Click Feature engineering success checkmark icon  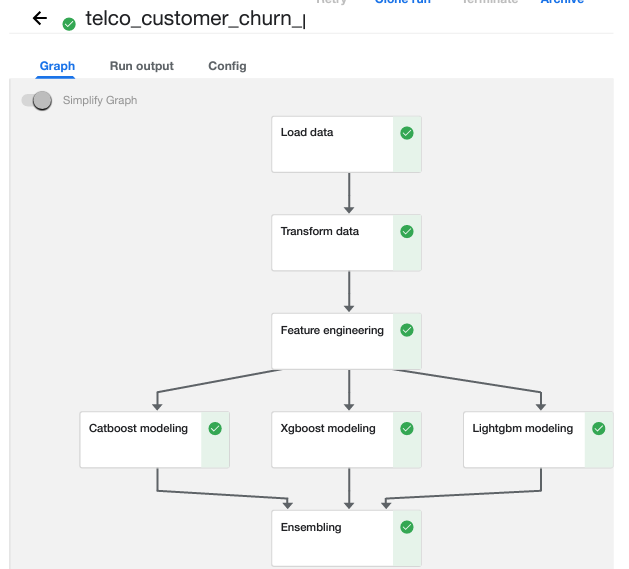click(x=407, y=330)
